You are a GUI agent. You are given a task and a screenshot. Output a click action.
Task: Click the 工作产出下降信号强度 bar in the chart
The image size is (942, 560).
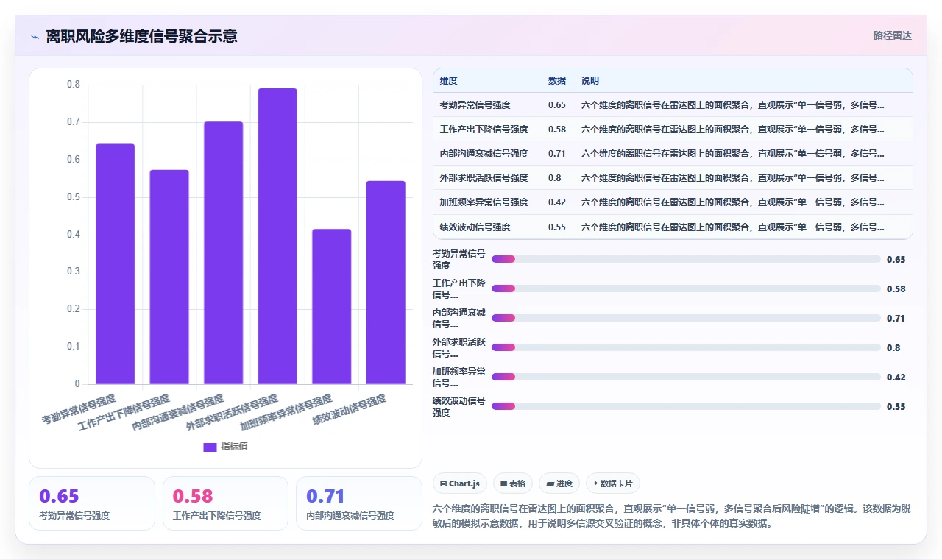[x=169, y=277]
